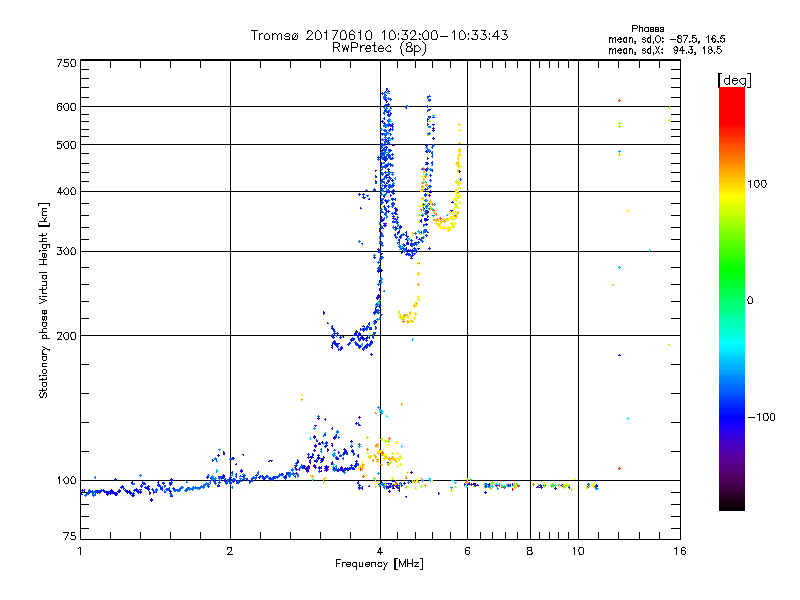Click the plot title 'Tromsø 20170610 10:32:00-10:33:43'
Viewport: 800px width, 600px height.
point(379,35)
